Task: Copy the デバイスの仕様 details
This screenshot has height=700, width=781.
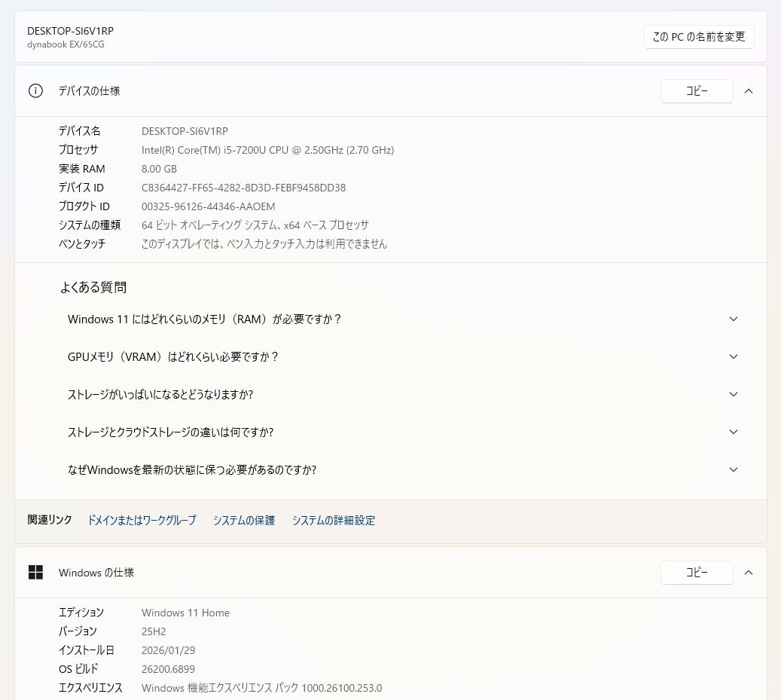Action: click(697, 90)
